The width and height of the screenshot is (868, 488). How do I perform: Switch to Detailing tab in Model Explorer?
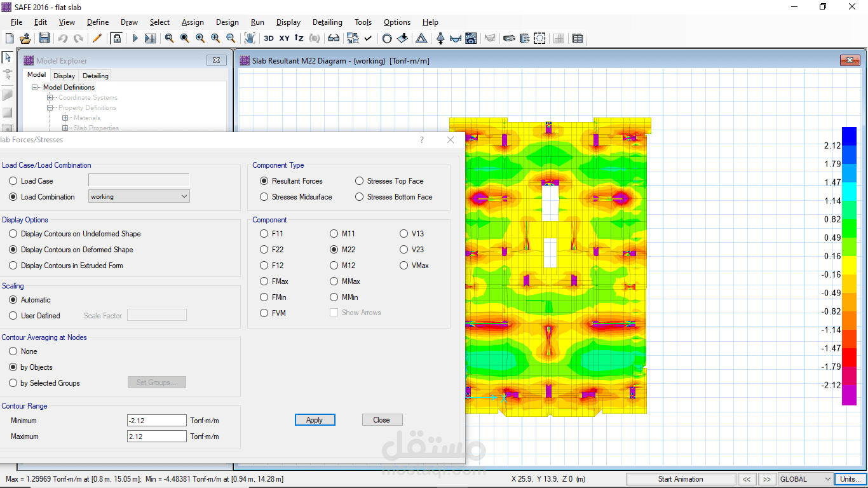pos(95,76)
